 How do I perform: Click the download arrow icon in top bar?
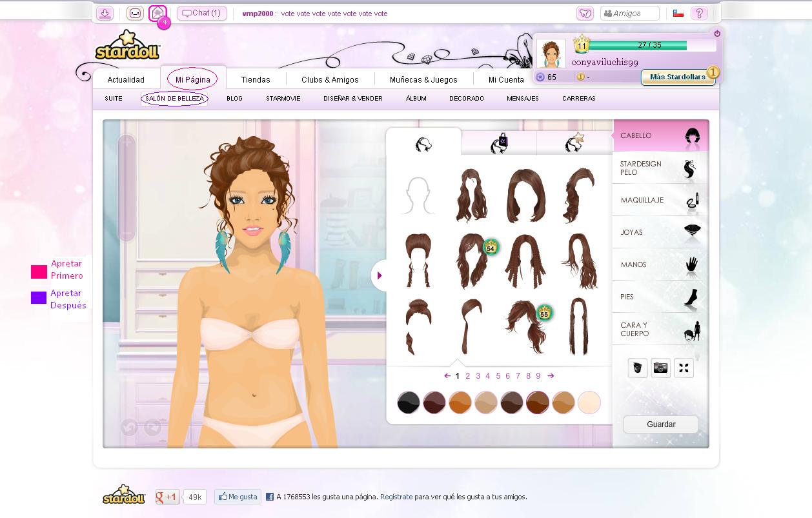[105, 13]
